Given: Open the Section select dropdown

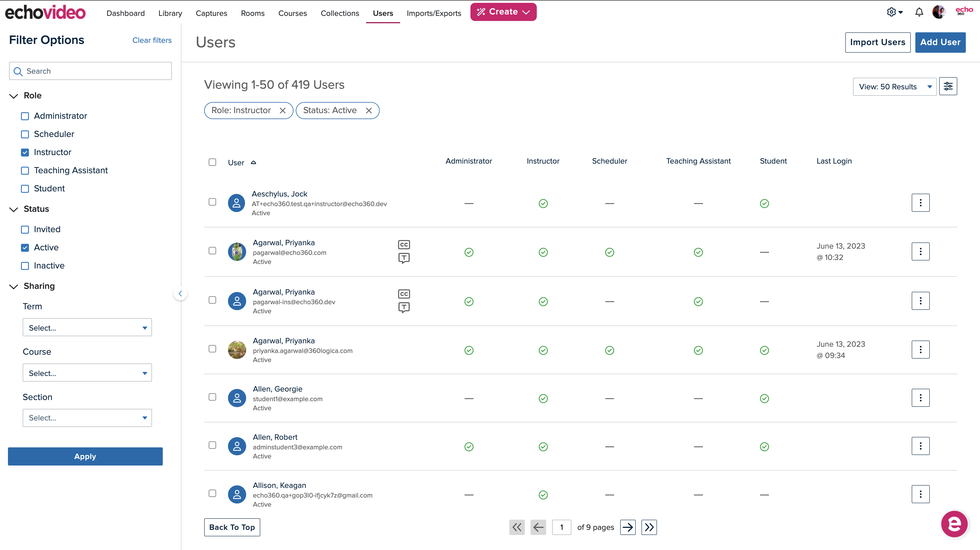Looking at the screenshot, I should click(x=87, y=418).
